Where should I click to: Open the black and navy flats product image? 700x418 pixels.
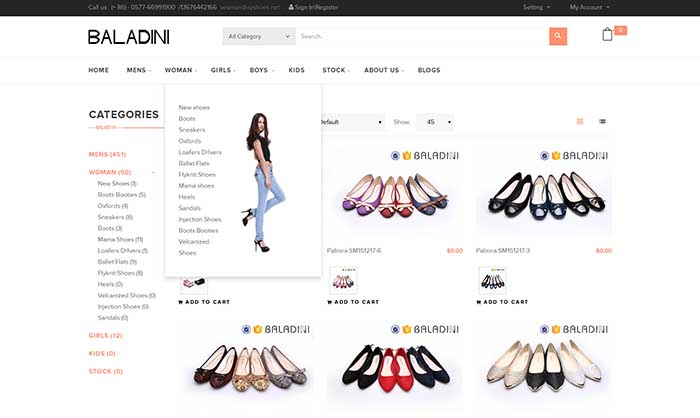pos(544,193)
